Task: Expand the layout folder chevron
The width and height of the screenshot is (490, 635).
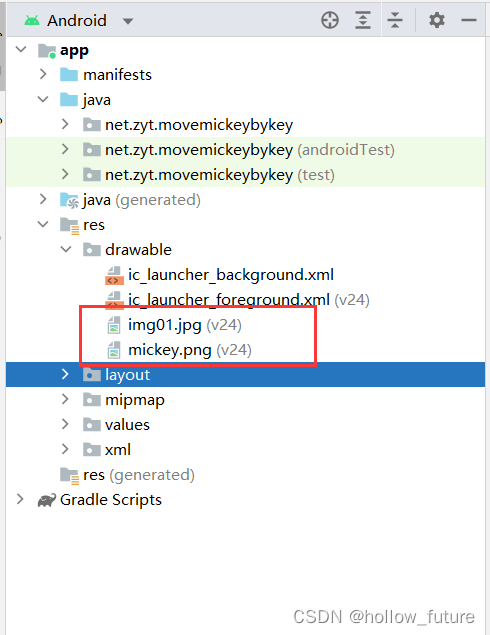Action: click(65, 374)
